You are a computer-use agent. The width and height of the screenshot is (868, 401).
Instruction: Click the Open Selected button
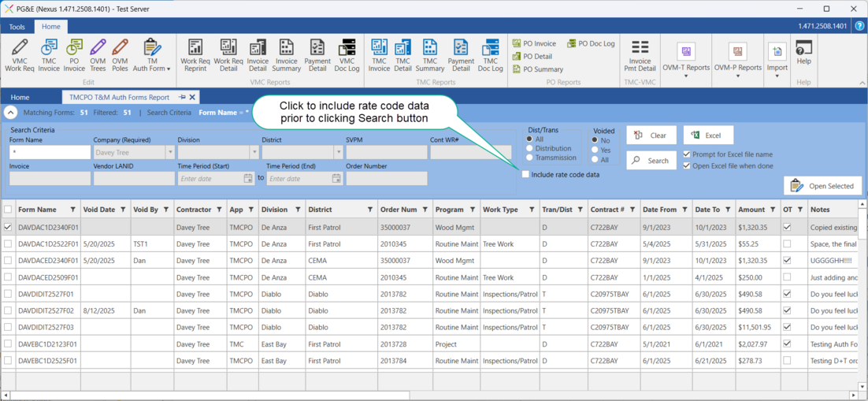[x=822, y=186]
